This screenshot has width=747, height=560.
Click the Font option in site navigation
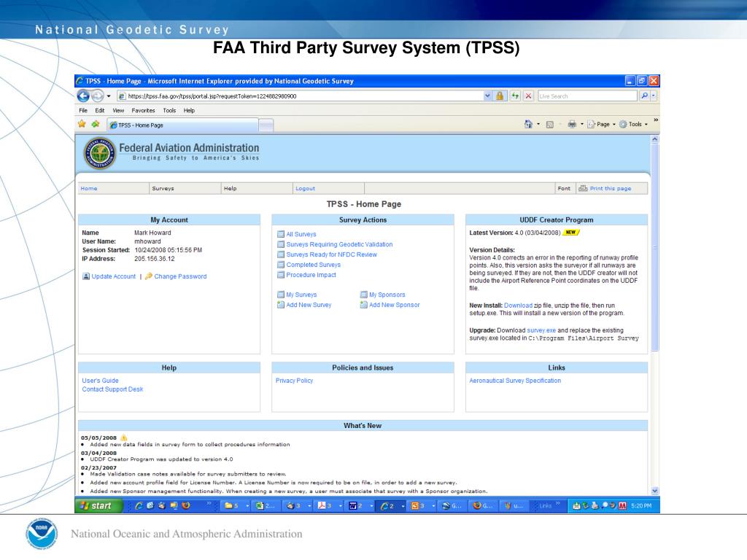564,189
